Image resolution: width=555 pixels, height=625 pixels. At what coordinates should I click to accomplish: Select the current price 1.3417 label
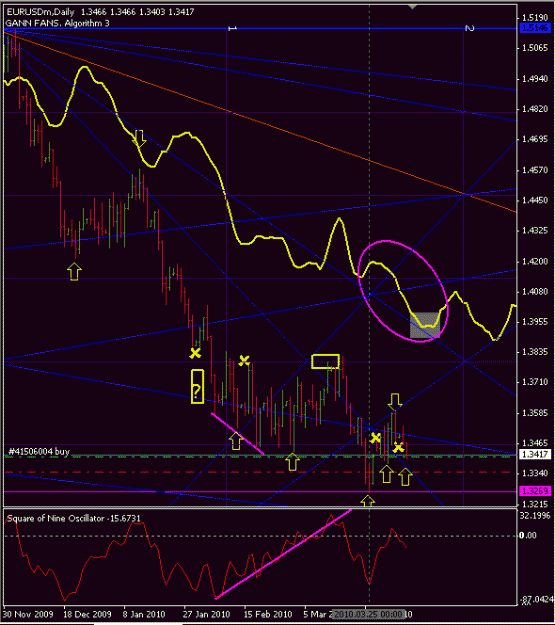(535, 454)
